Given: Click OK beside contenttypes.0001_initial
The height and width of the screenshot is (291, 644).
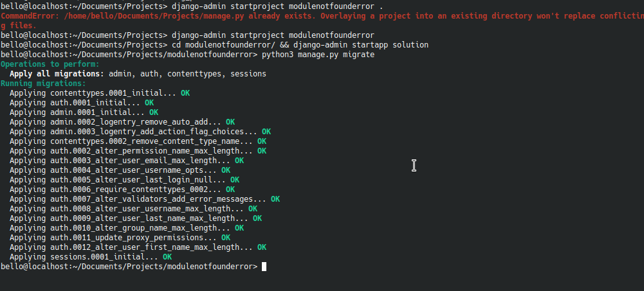Looking at the screenshot, I should (x=185, y=93).
